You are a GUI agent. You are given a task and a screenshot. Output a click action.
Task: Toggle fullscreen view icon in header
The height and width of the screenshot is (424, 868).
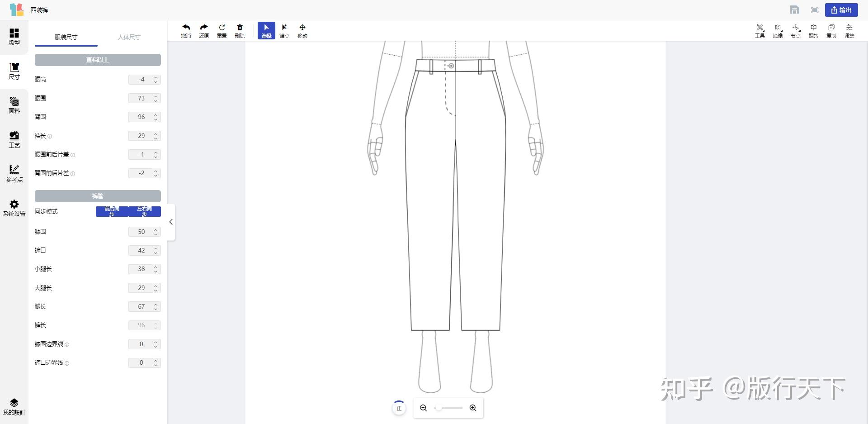point(815,10)
